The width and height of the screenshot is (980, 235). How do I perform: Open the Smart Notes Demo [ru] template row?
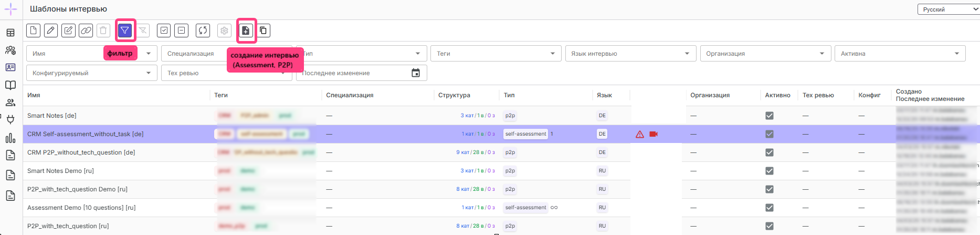(x=60, y=171)
